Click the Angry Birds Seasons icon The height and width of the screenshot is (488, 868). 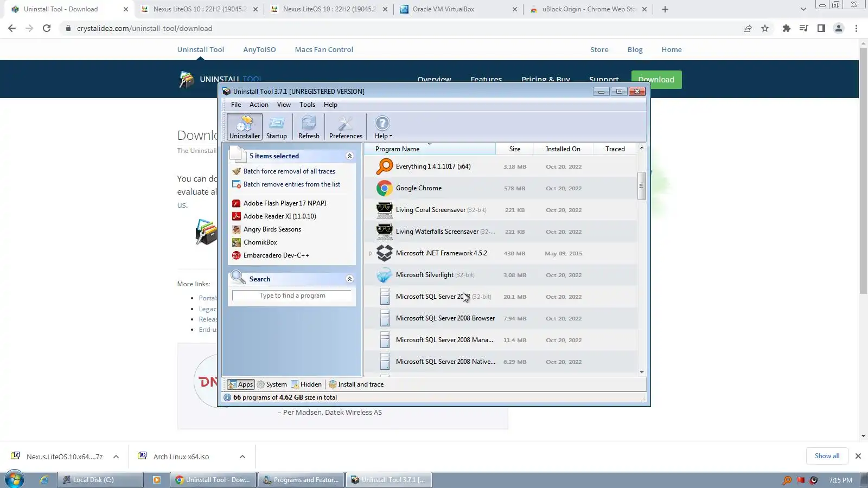click(x=237, y=229)
